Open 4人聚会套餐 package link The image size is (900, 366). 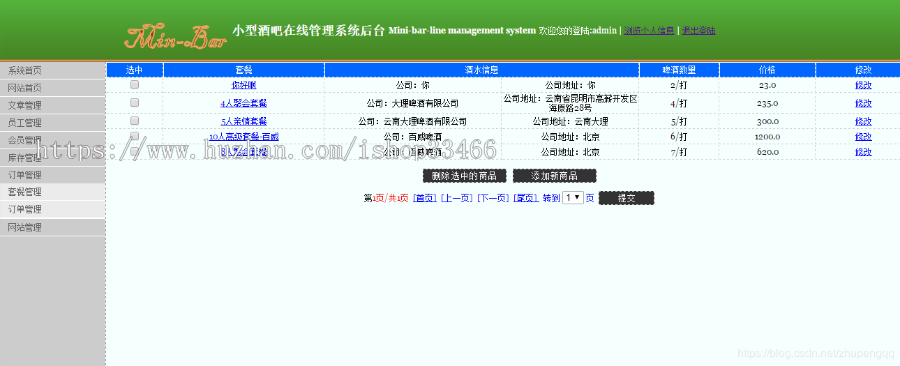pyautogui.click(x=244, y=103)
